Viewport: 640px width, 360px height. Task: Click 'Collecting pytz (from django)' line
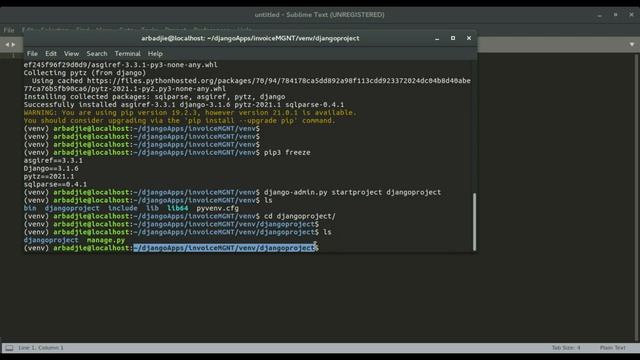click(x=84, y=73)
